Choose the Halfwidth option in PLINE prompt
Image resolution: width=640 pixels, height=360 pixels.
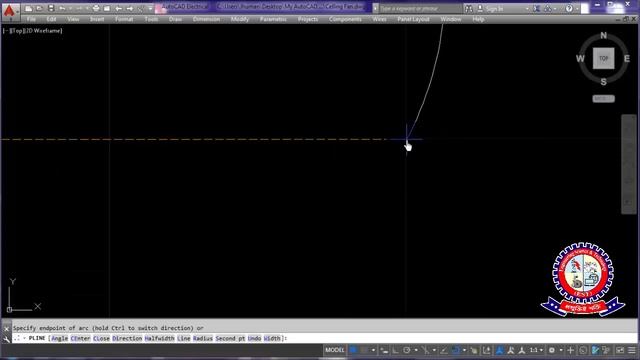point(159,338)
